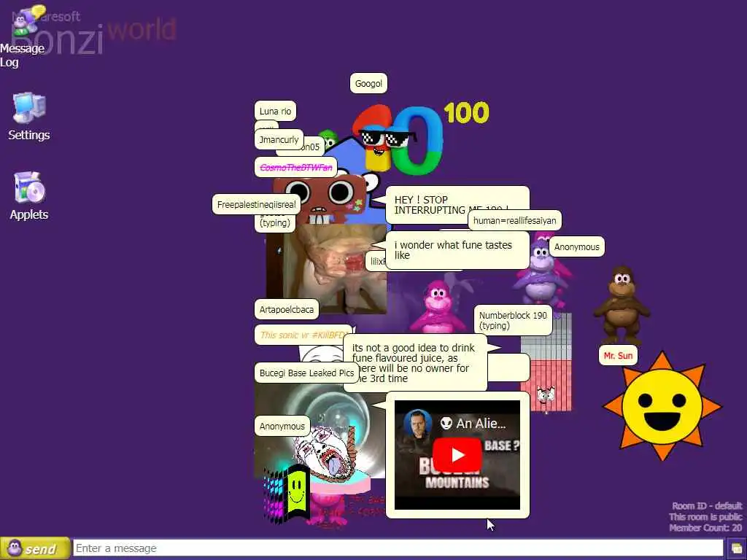The width and height of the screenshot is (747, 560).
Task: Click the An Alie... video title
Action: 481,424
